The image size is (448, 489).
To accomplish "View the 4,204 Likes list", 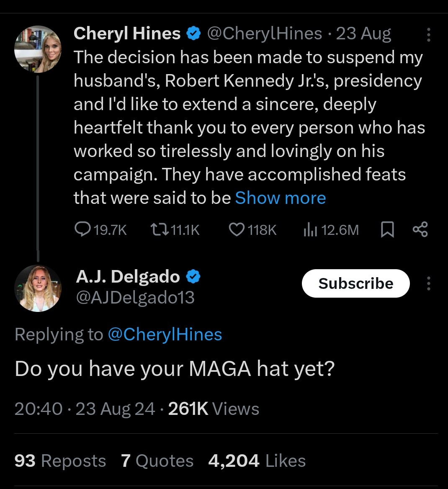I will click(x=257, y=461).
